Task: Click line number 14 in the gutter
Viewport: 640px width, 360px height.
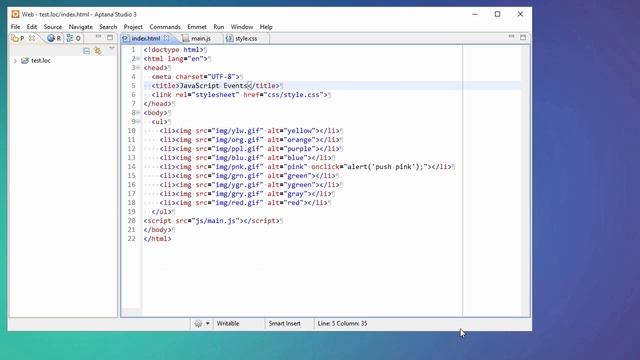Action: pos(131,167)
